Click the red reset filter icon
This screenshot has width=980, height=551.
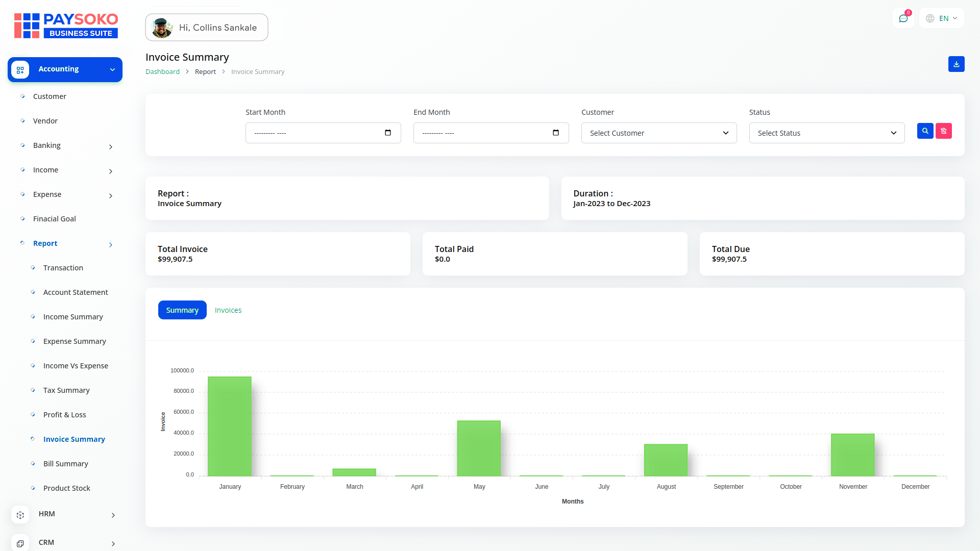coord(943,131)
